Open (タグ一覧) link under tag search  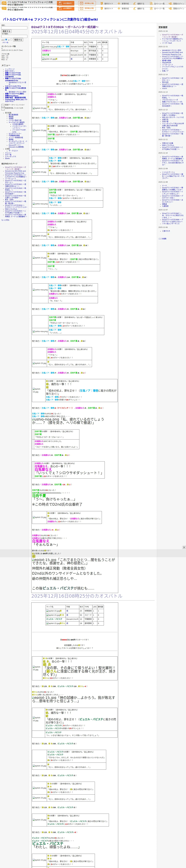click(5, 42)
